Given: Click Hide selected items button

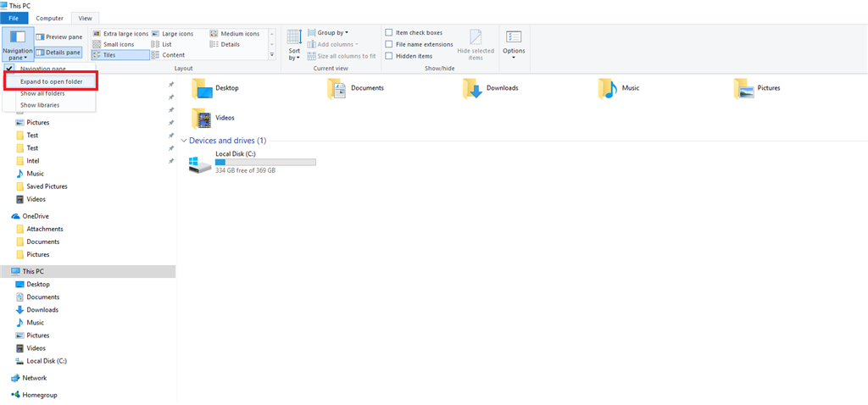Looking at the screenshot, I should pos(476,46).
